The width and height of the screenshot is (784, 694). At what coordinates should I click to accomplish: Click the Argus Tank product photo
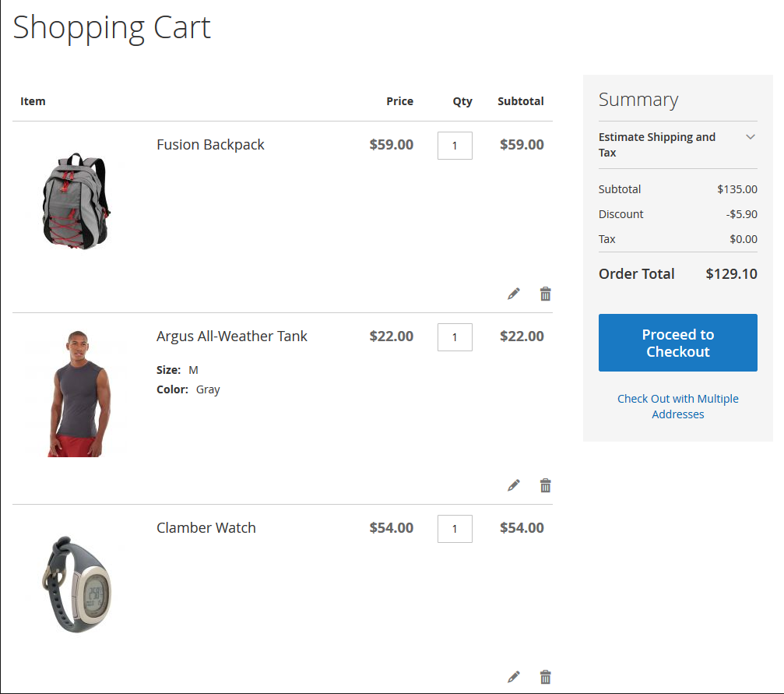pyautogui.click(x=76, y=393)
